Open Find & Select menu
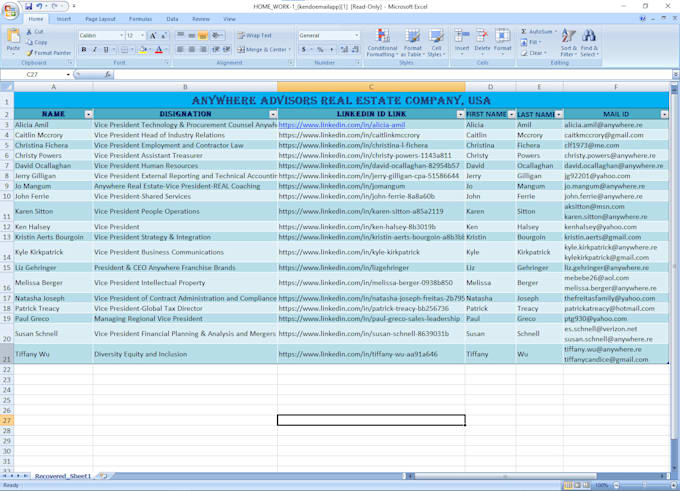Viewport: 680px width, 491px height. click(589, 43)
